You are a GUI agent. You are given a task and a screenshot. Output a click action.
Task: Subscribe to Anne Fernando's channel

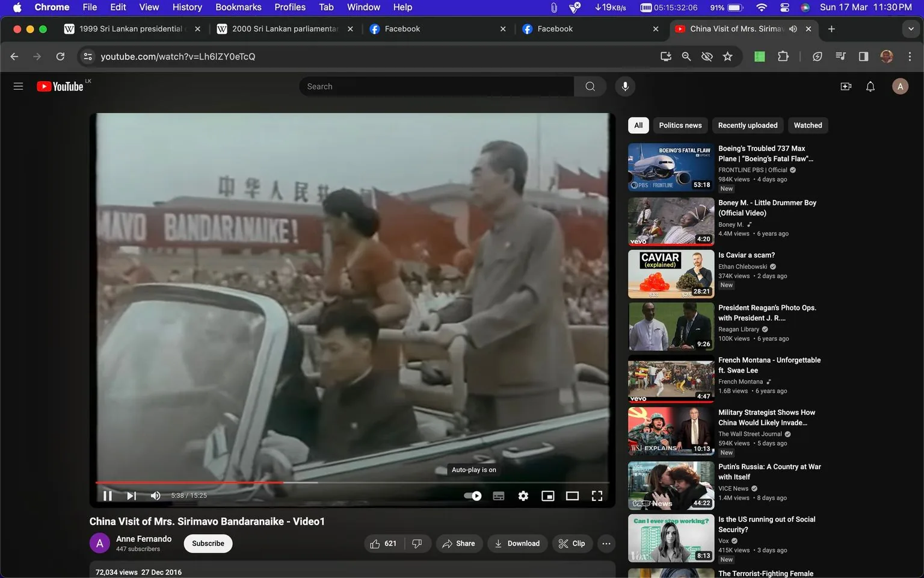208,543
